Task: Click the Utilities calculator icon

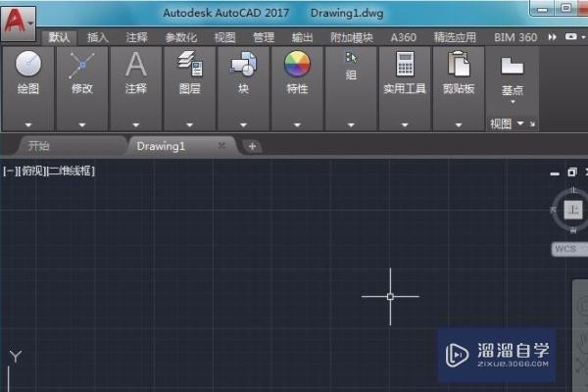Action: 405,64
